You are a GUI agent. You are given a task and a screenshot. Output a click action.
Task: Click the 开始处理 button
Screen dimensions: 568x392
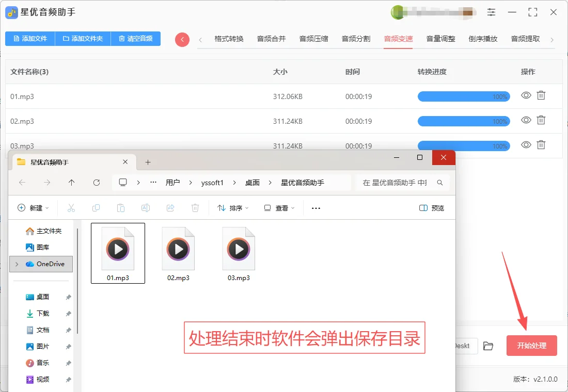pyautogui.click(x=531, y=346)
